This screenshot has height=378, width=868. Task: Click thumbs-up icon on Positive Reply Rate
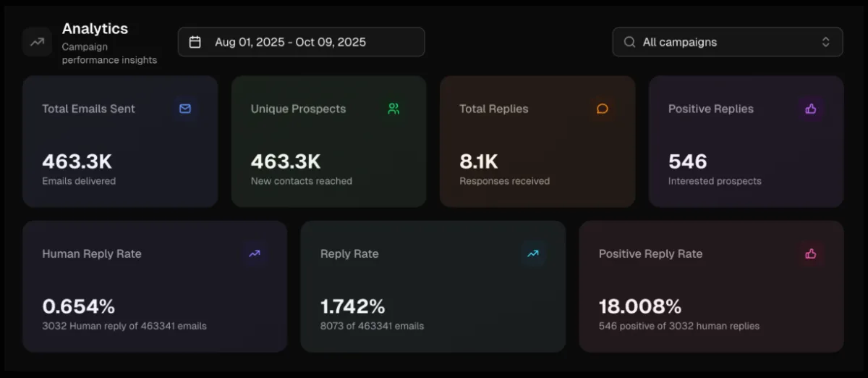click(x=811, y=253)
